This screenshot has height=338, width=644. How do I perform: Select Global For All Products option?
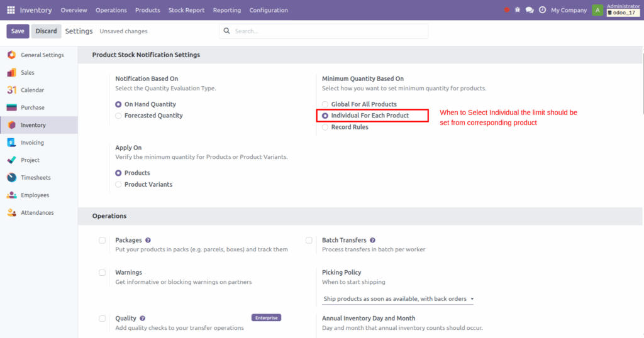325,104
